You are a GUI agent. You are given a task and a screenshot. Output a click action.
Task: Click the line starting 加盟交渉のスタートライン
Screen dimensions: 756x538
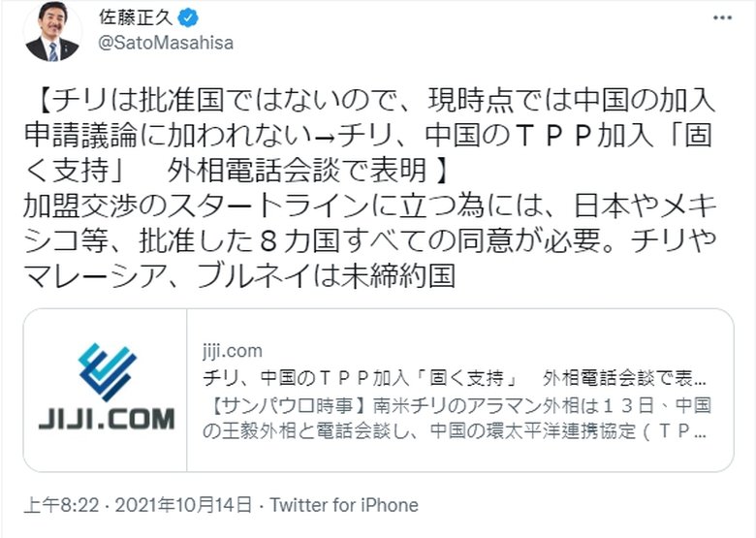click(378, 206)
